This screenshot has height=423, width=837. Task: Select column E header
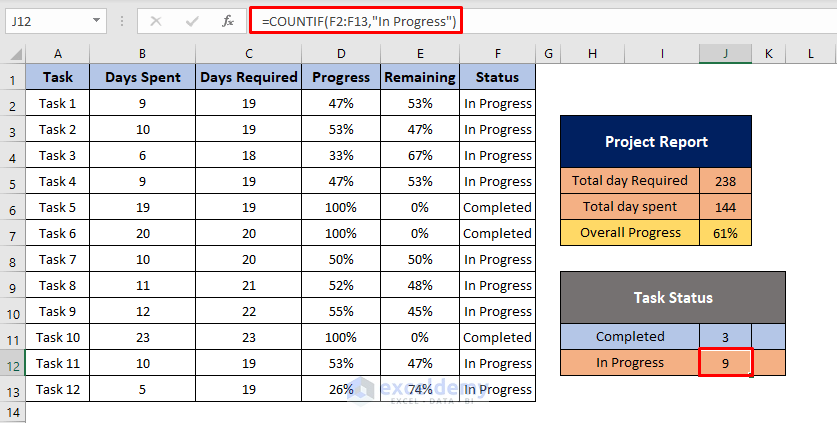[x=420, y=53]
